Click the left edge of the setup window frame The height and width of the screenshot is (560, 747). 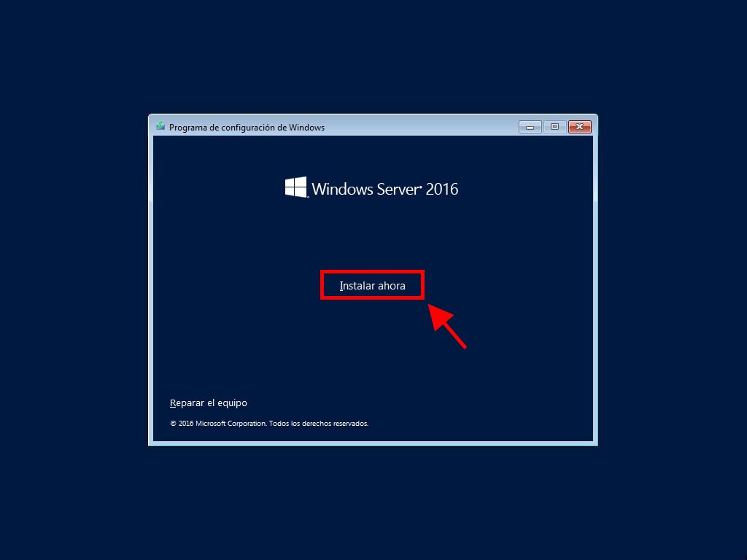point(150,286)
